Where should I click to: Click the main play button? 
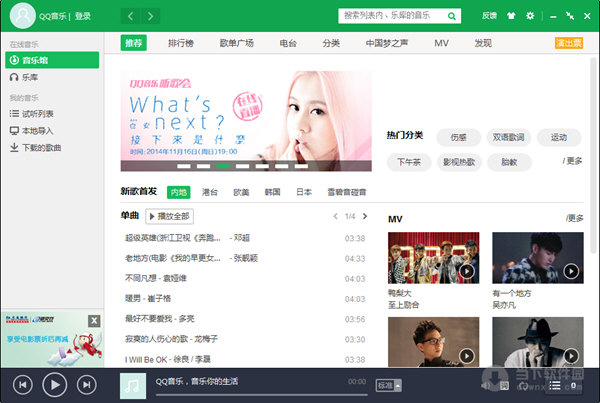point(54,385)
